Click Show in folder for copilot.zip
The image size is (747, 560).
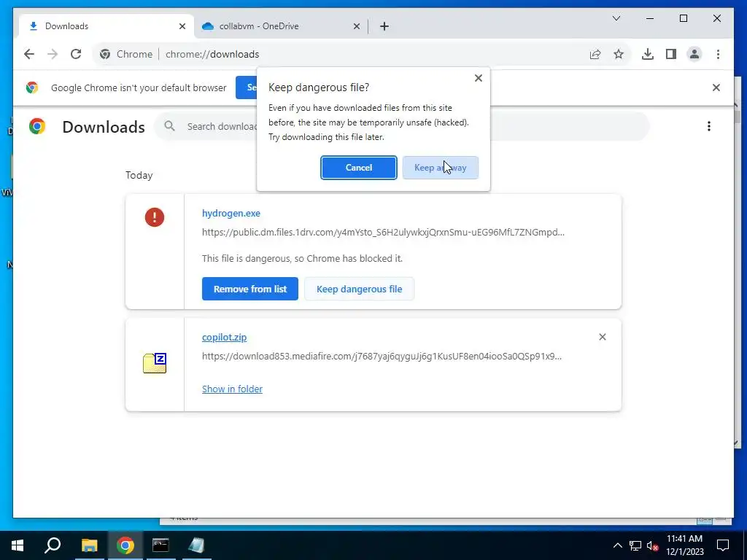(232, 389)
